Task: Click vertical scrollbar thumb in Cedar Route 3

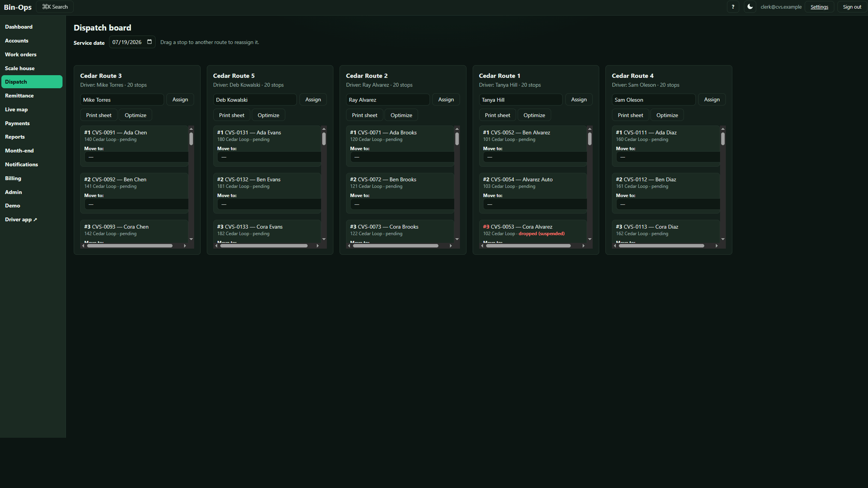Action: coord(191,139)
